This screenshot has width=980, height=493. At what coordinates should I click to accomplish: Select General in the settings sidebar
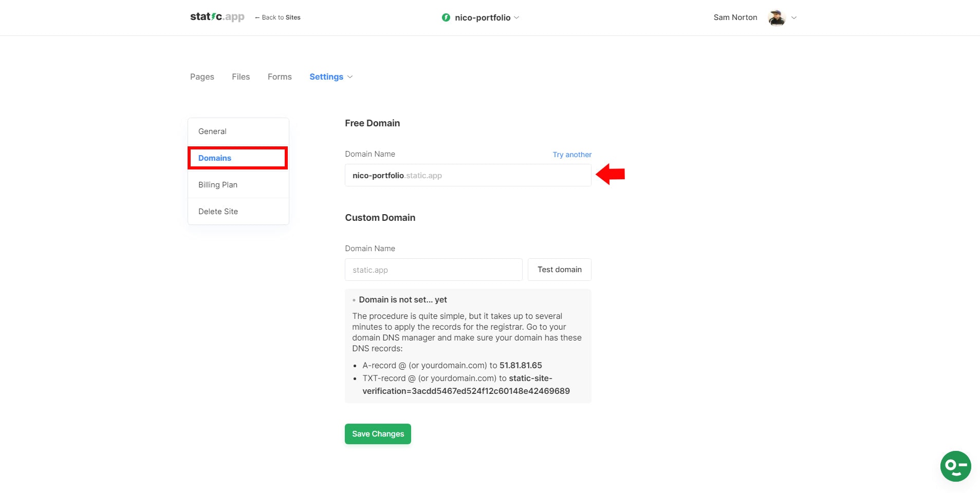click(212, 131)
